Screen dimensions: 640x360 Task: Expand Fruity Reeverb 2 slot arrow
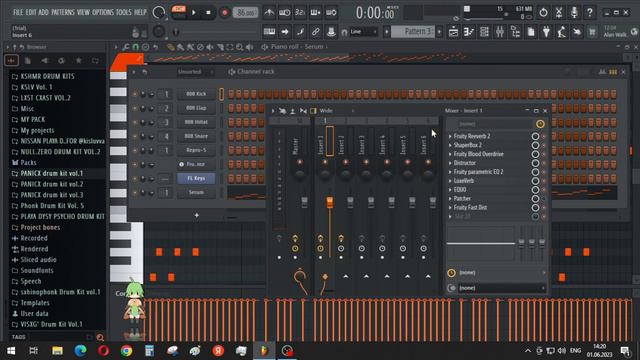450,136
